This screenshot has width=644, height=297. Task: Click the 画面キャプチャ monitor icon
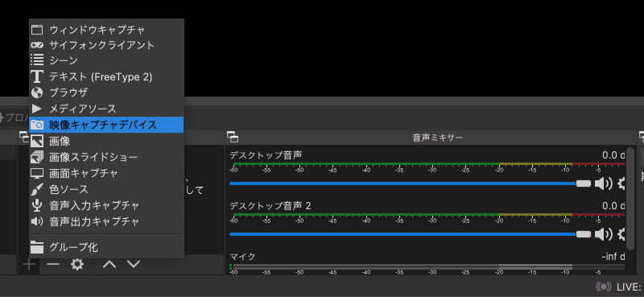[37, 173]
